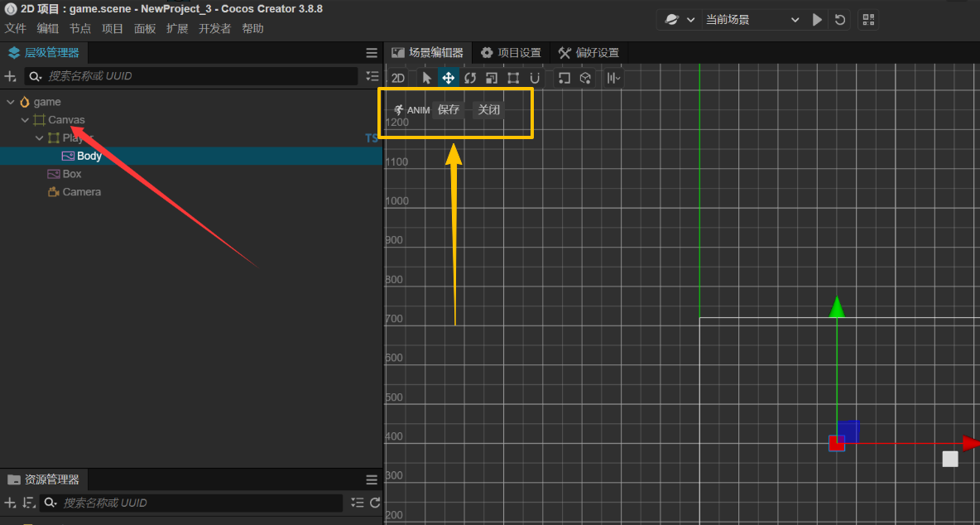Open the 文件 menu

[15, 29]
